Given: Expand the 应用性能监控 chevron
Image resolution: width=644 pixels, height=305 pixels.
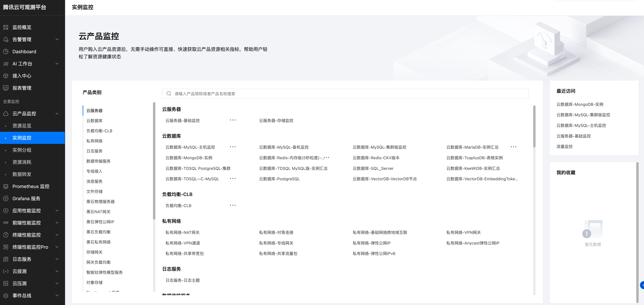Looking at the screenshot, I should tap(57, 211).
